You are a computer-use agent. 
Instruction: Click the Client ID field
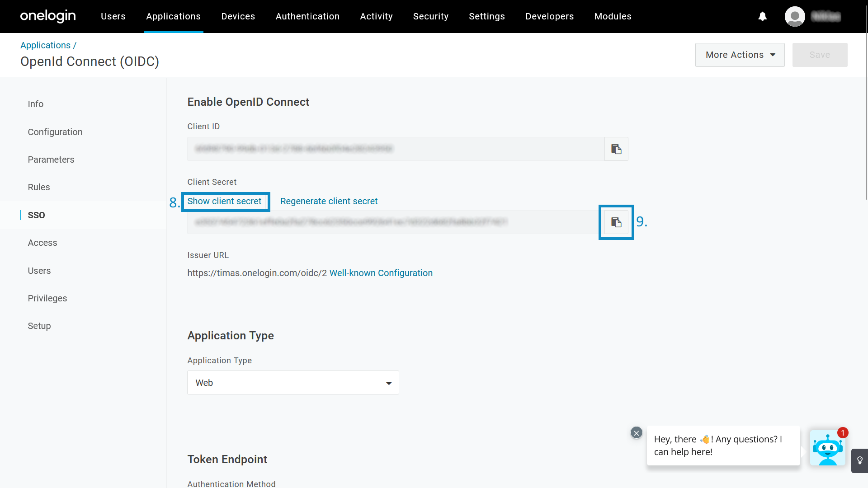point(396,149)
